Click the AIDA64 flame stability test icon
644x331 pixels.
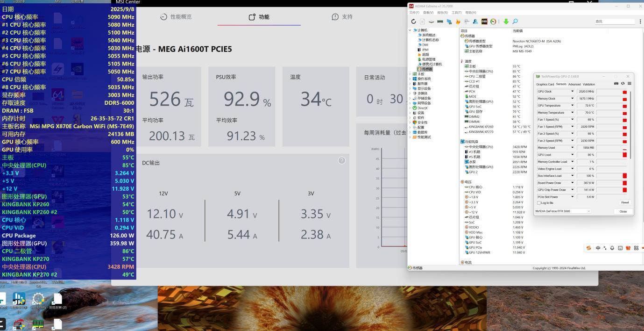[x=458, y=22]
